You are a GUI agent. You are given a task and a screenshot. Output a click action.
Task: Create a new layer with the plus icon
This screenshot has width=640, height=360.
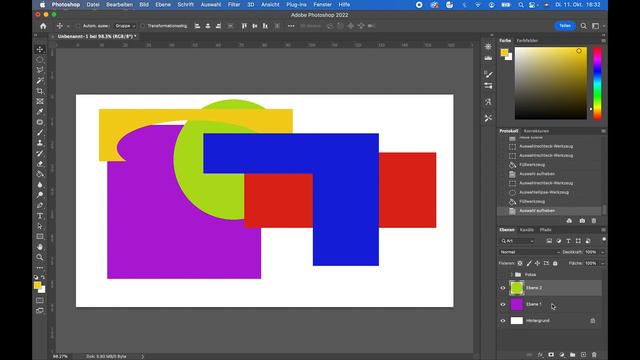click(x=583, y=355)
